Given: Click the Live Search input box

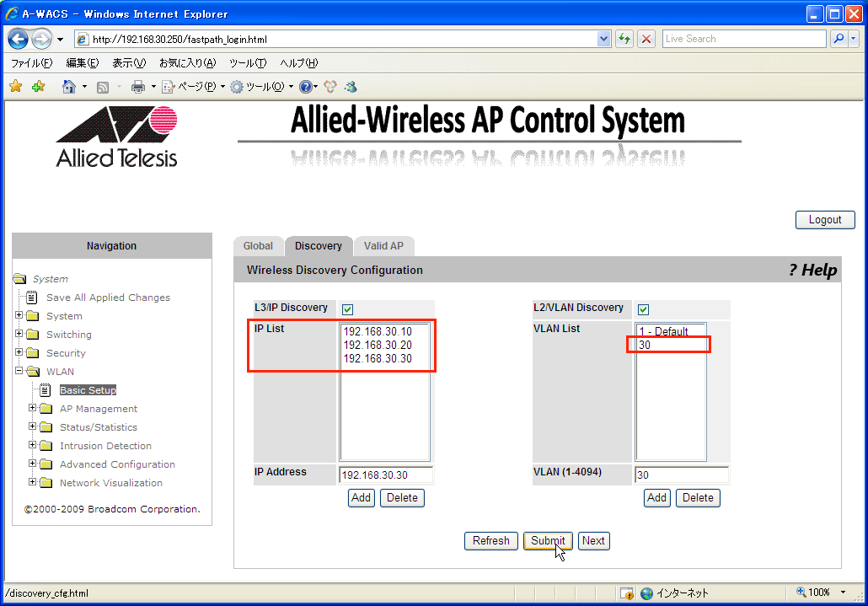Looking at the screenshot, I should (x=743, y=39).
